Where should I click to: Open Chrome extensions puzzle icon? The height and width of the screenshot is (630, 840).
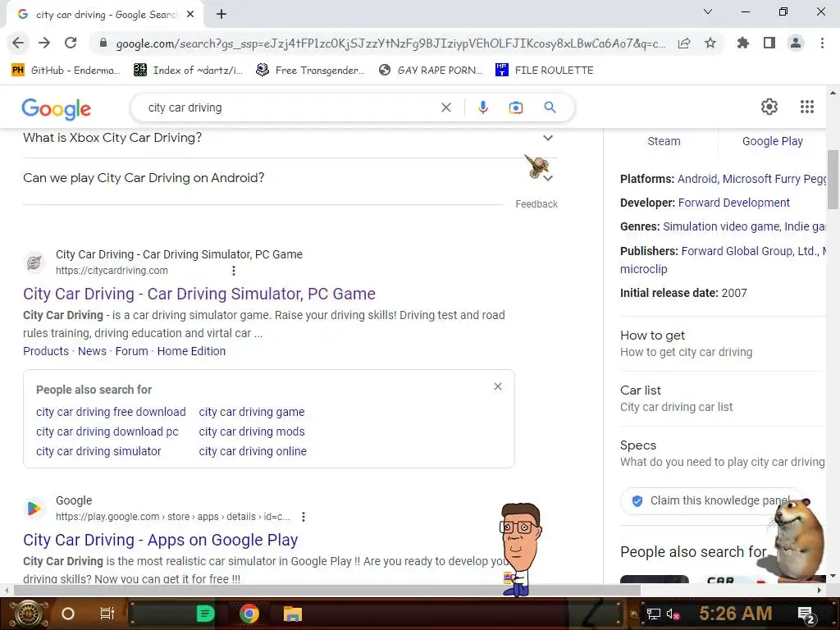click(743, 43)
